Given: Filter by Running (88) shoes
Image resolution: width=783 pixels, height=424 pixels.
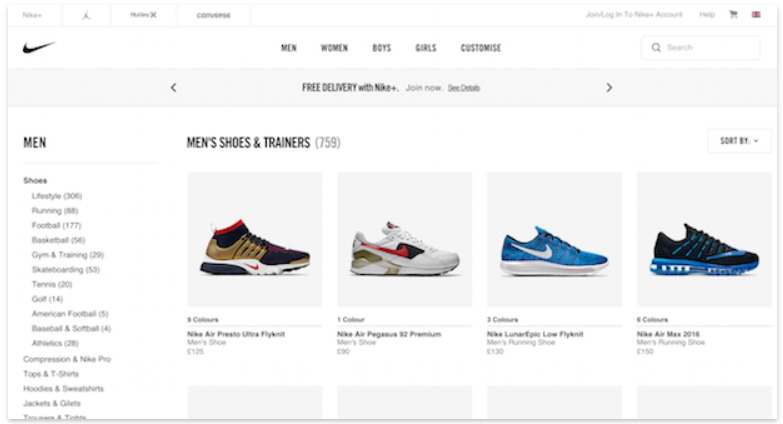Looking at the screenshot, I should click(55, 211).
